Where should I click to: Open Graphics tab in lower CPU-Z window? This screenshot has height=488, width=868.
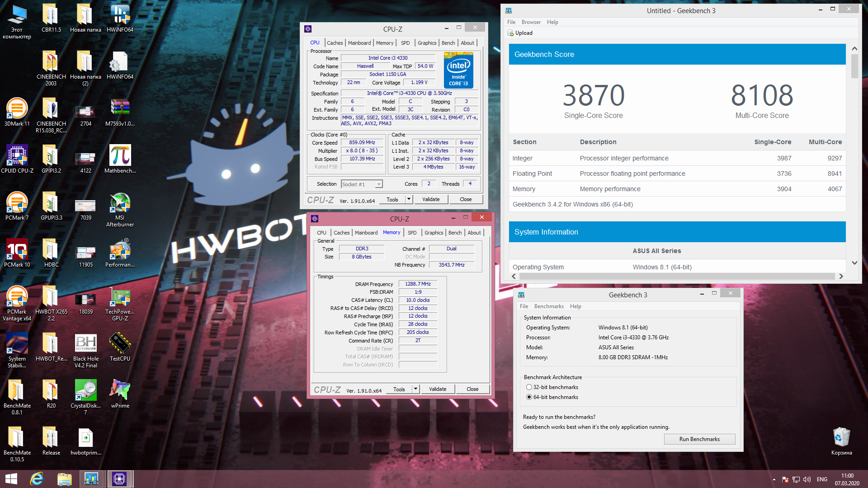coord(434,233)
